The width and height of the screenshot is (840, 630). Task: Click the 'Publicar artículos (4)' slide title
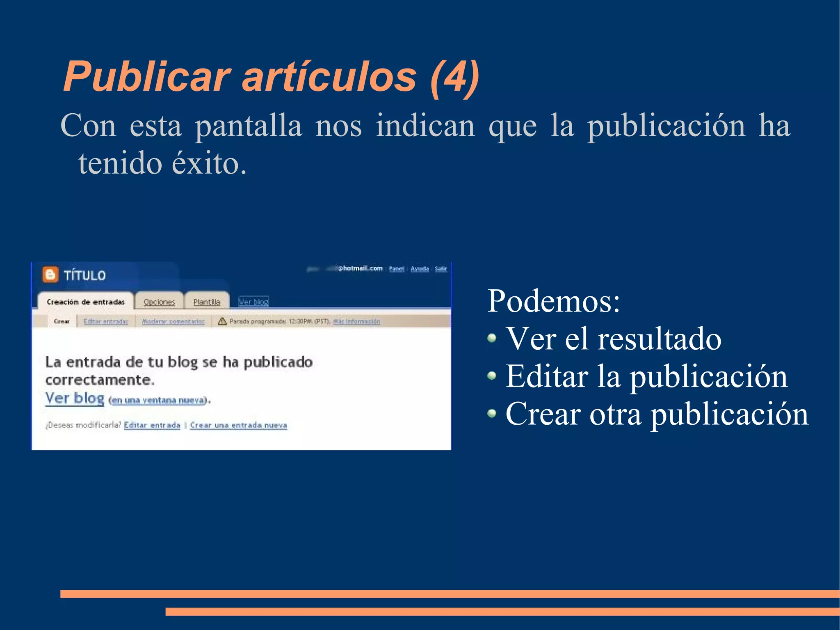click(271, 77)
